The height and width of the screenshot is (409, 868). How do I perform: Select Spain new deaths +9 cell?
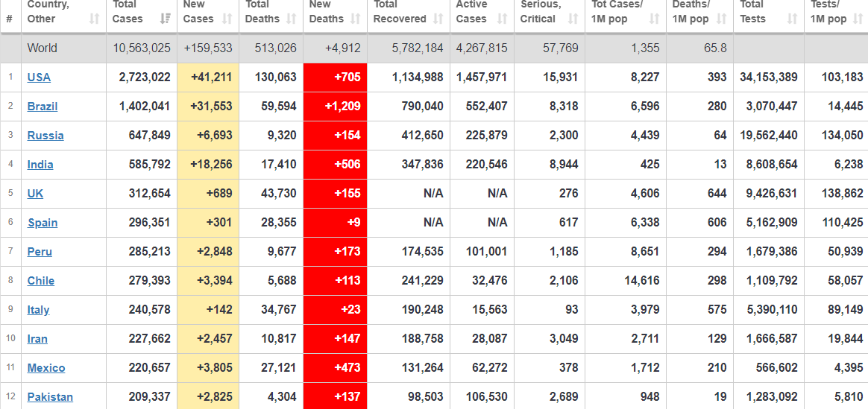(335, 223)
